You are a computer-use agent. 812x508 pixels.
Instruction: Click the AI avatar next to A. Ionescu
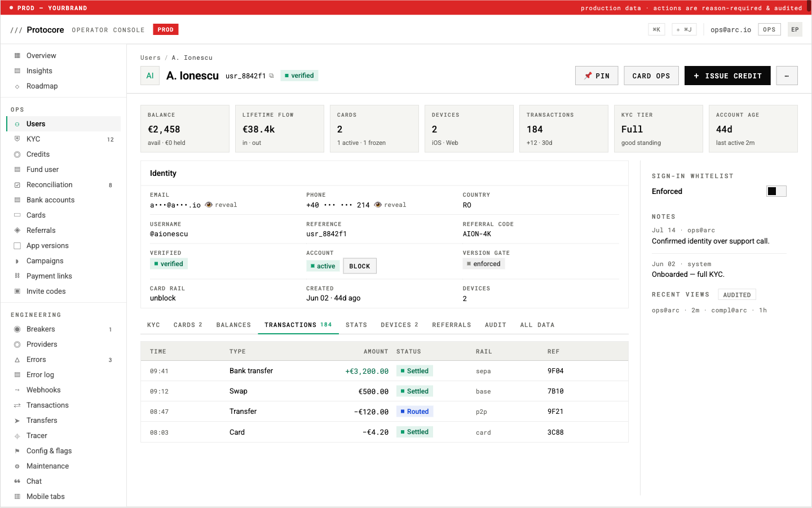150,76
